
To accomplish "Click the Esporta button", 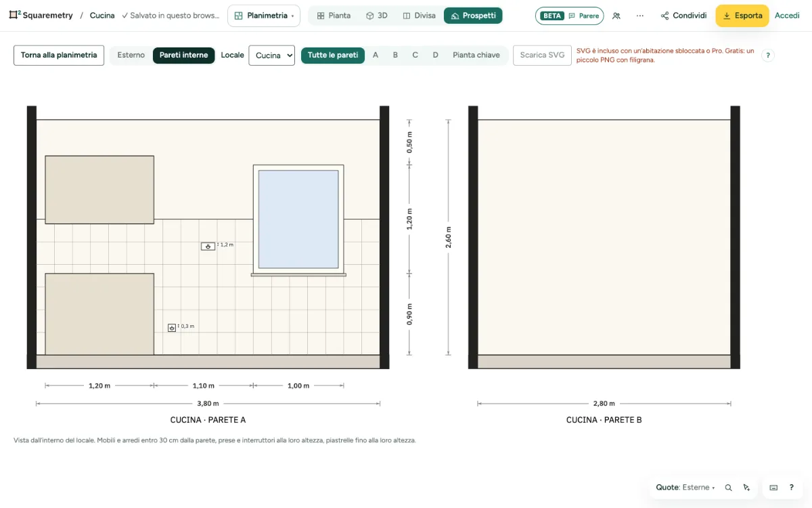I will (742, 16).
